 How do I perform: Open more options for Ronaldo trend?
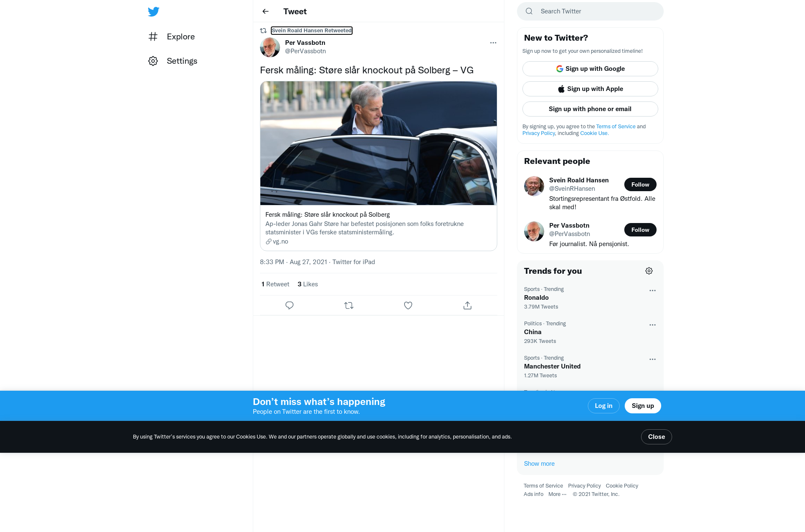652,291
